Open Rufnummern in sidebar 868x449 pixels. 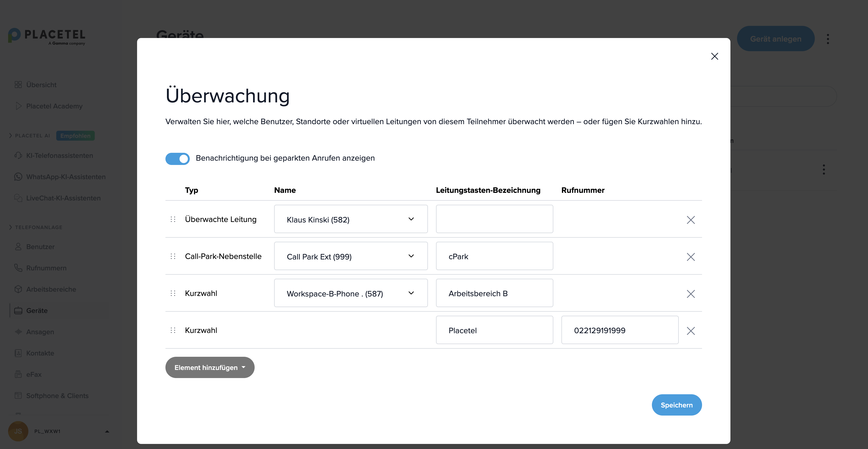(x=46, y=268)
